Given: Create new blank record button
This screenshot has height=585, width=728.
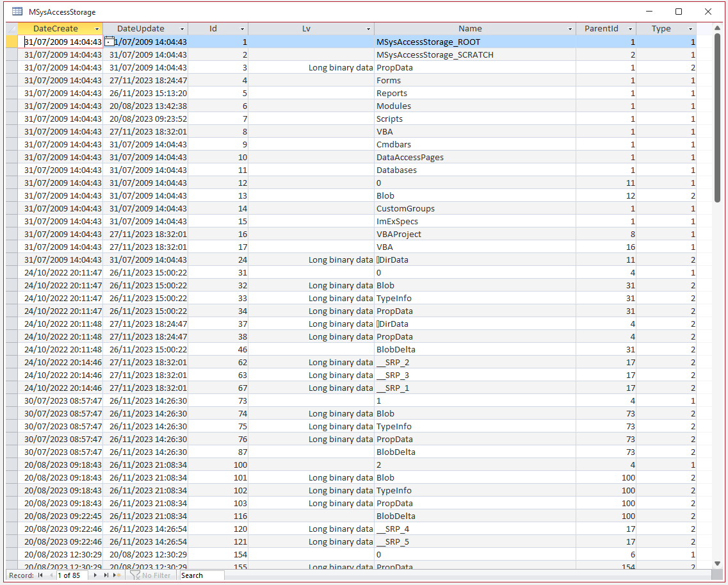Looking at the screenshot, I should click(117, 575).
